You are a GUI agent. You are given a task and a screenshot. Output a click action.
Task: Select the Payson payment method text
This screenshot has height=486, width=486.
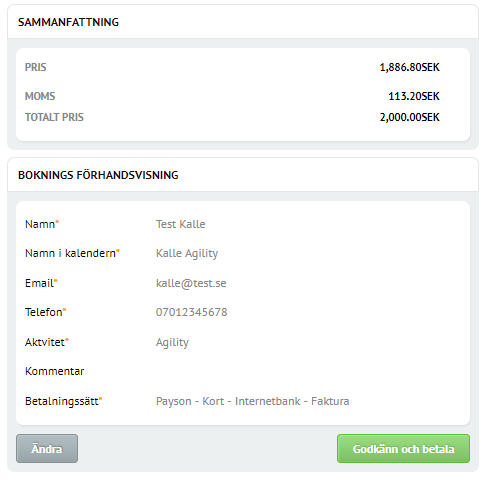[x=252, y=401]
